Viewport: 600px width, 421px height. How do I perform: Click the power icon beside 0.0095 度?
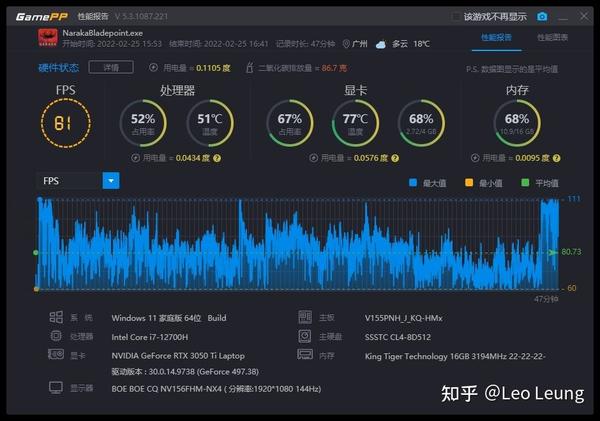pyautogui.click(x=475, y=158)
